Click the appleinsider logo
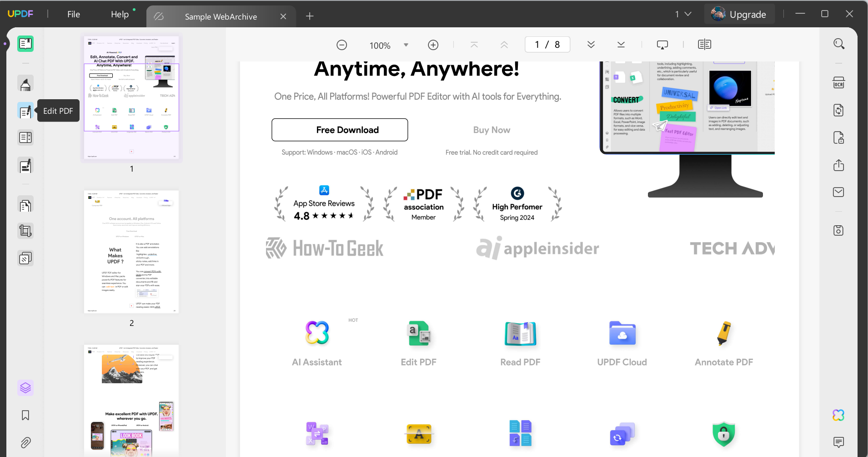Screen dimensions: 868x457 point(537,248)
